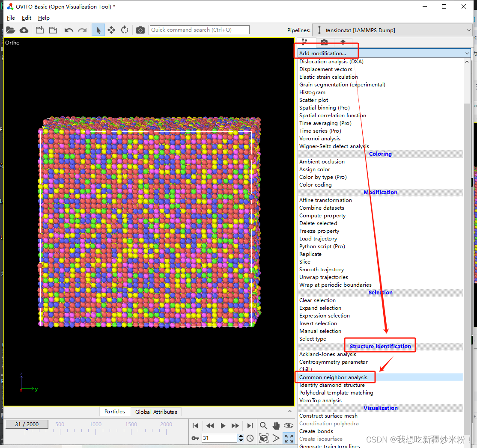
Task: Add the Histogram modifier
Action: point(312,92)
